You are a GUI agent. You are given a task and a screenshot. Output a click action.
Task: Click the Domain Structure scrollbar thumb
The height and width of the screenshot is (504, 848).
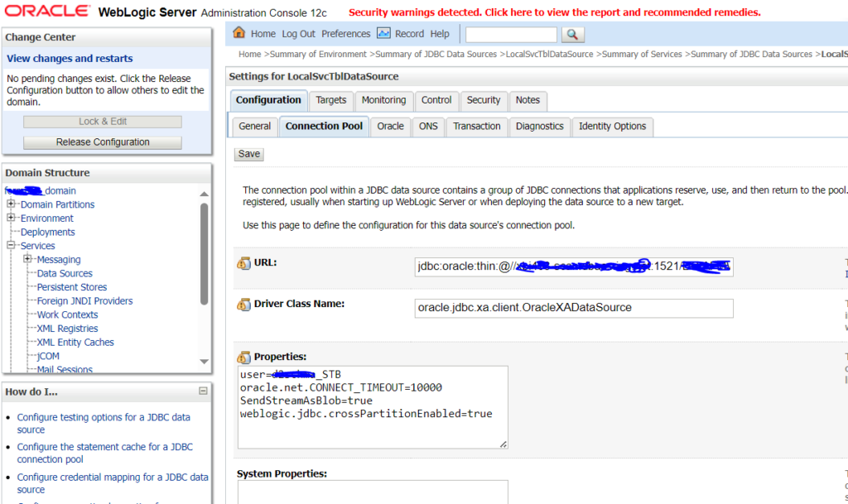(204, 254)
